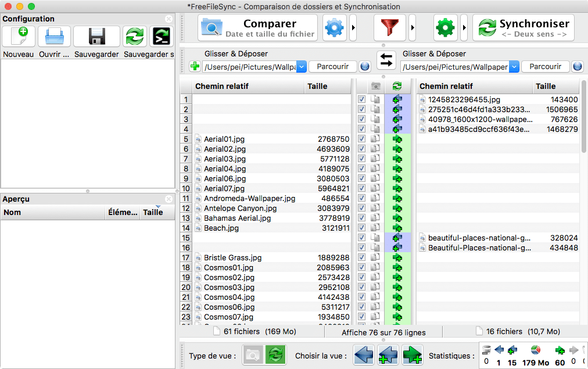Toggle checkbox on row 15
The height and width of the screenshot is (369, 588).
click(x=361, y=238)
